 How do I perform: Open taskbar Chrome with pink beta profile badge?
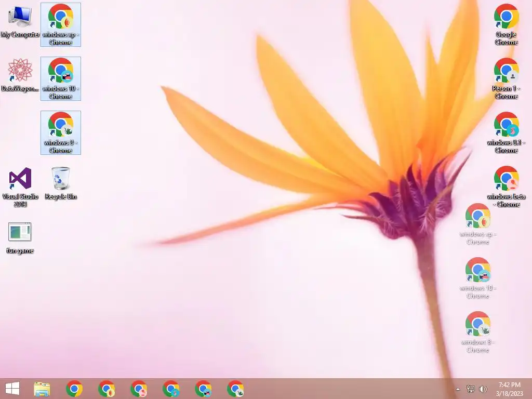tap(139, 389)
